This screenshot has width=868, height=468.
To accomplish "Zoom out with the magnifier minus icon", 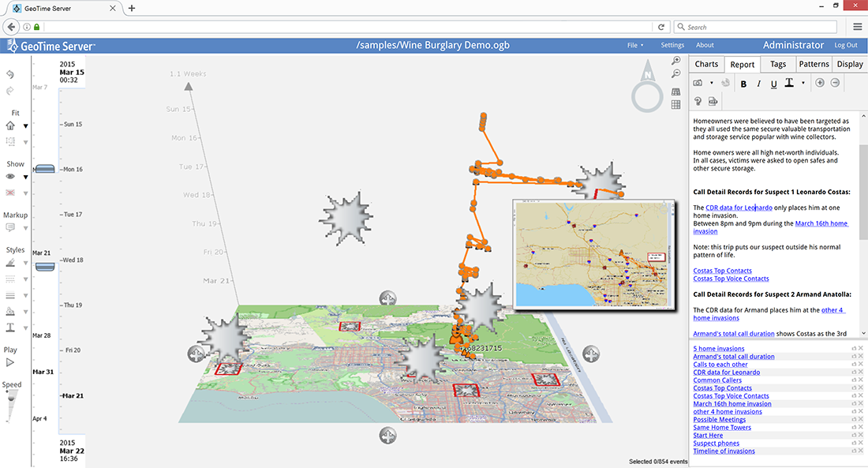I will click(676, 73).
